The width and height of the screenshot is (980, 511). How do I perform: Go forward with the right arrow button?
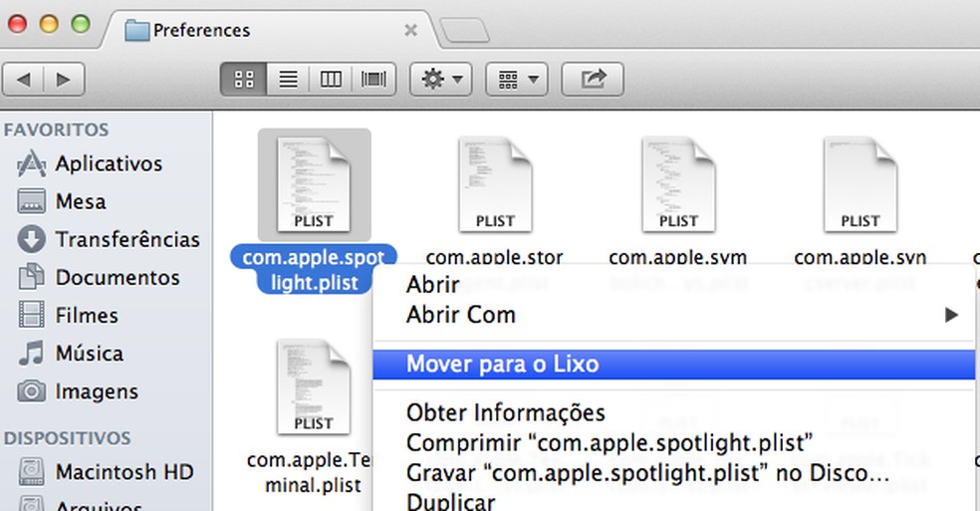click(64, 80)
